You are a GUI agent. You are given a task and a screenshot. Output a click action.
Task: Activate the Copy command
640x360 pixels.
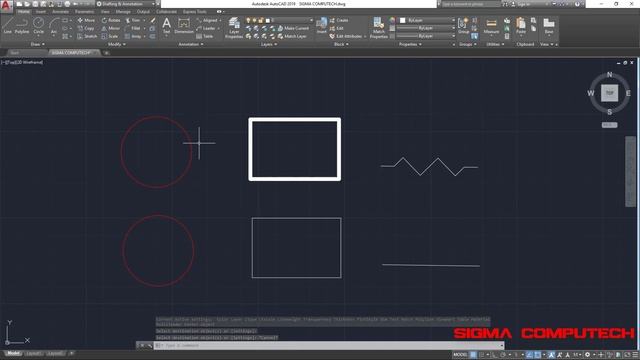[86, 28]
